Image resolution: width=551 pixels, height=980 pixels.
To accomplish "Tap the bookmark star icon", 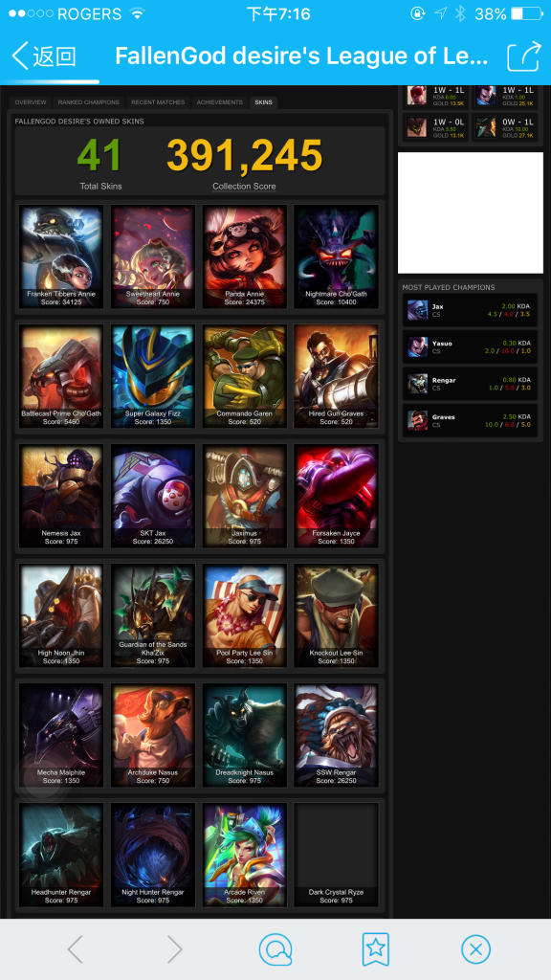I will coord(375,949).
